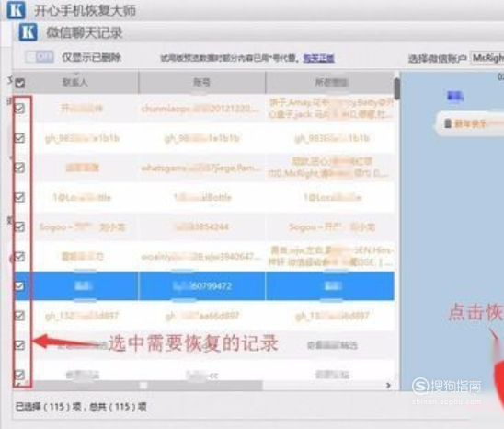Uncheck the checkbox in the highlighted blue row
This screenshot has height=429, width=504.
tap(19, 285)
